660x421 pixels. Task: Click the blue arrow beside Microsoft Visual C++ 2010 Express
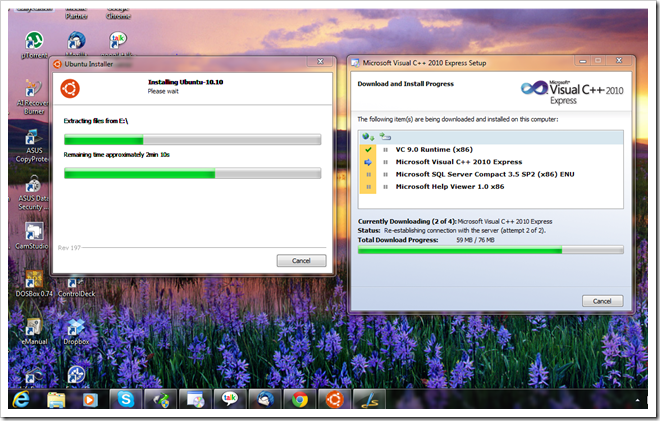coord(368,162)
